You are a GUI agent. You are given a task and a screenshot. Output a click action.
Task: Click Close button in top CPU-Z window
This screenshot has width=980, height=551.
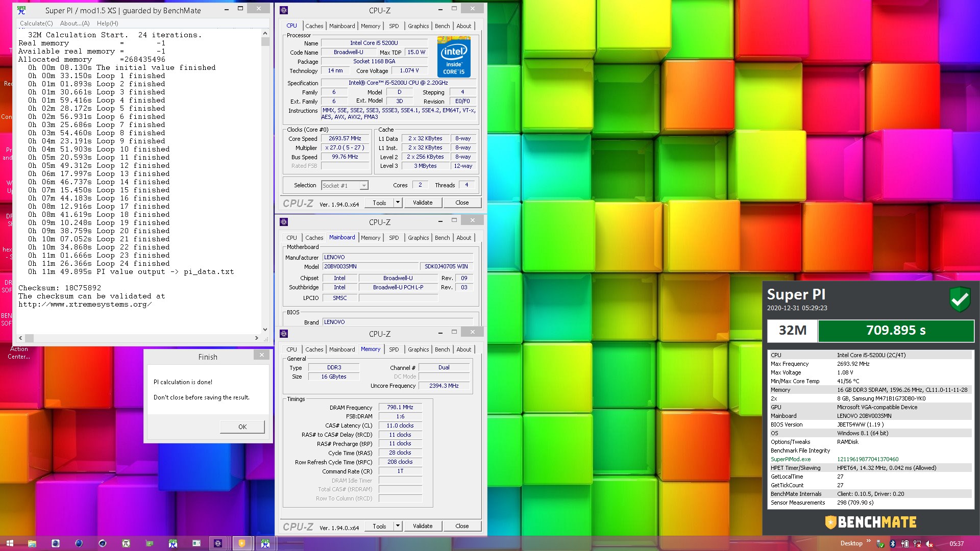[x=462, y=203]
